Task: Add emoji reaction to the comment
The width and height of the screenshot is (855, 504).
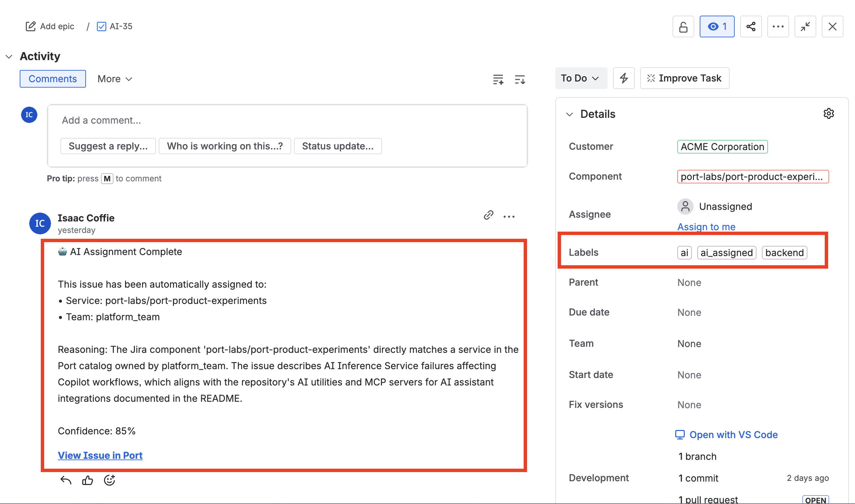Action: [x=109, y=480]
